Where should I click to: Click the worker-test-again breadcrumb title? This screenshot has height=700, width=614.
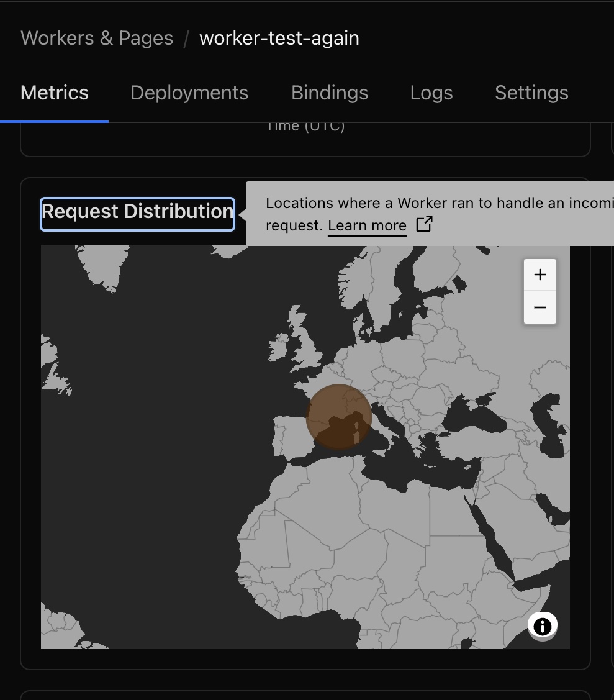coord(279,38)
